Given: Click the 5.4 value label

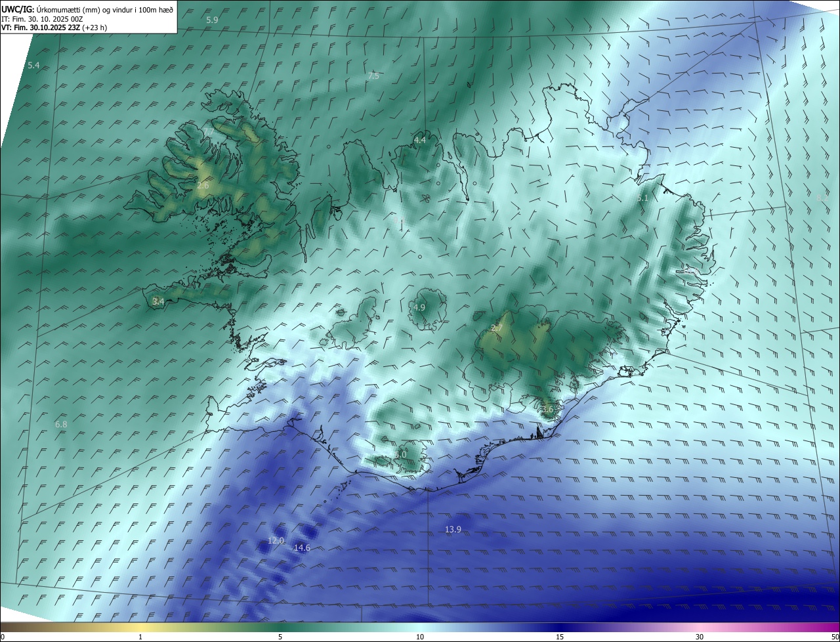Looking at the screenshot, I should (34, 66).
